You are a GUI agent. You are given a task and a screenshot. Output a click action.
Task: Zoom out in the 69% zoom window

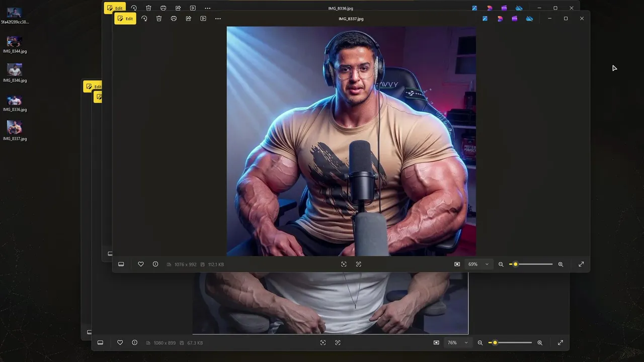pos(501,264)
